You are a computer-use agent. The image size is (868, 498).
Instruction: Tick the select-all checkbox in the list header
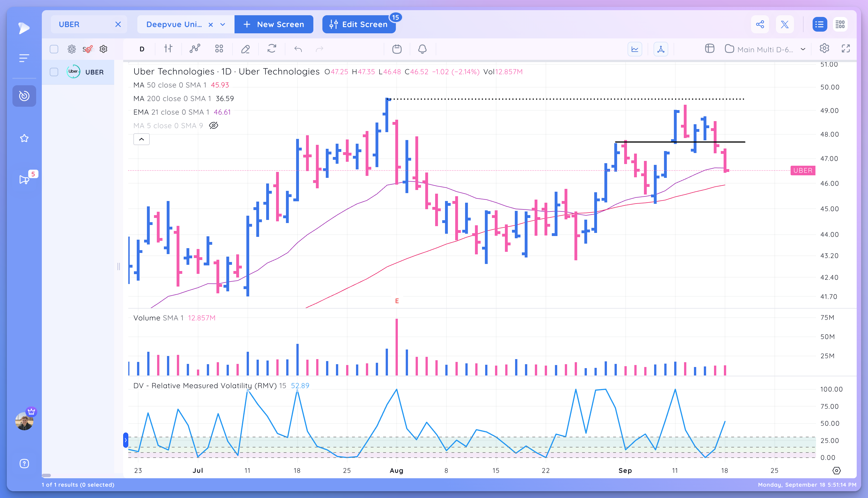click(x=54, y=49)
